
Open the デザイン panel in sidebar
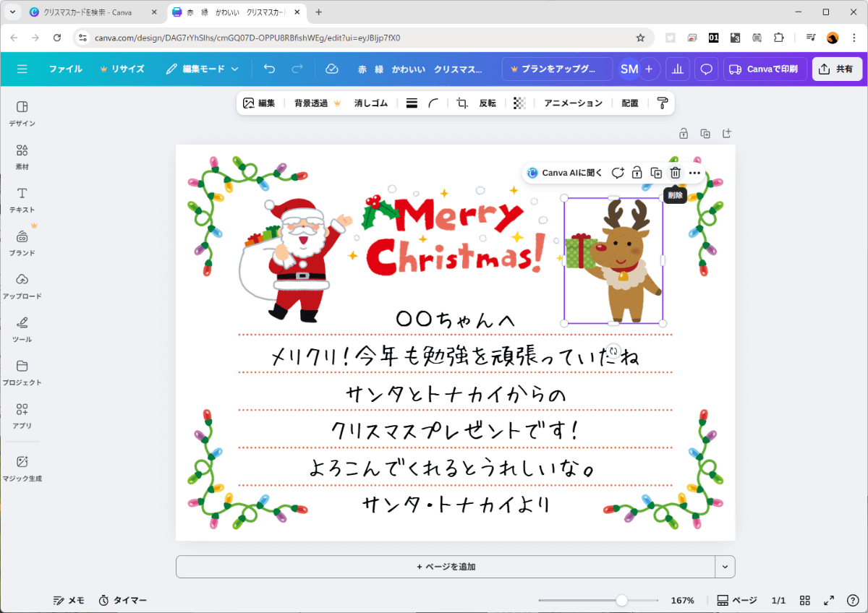22,113
